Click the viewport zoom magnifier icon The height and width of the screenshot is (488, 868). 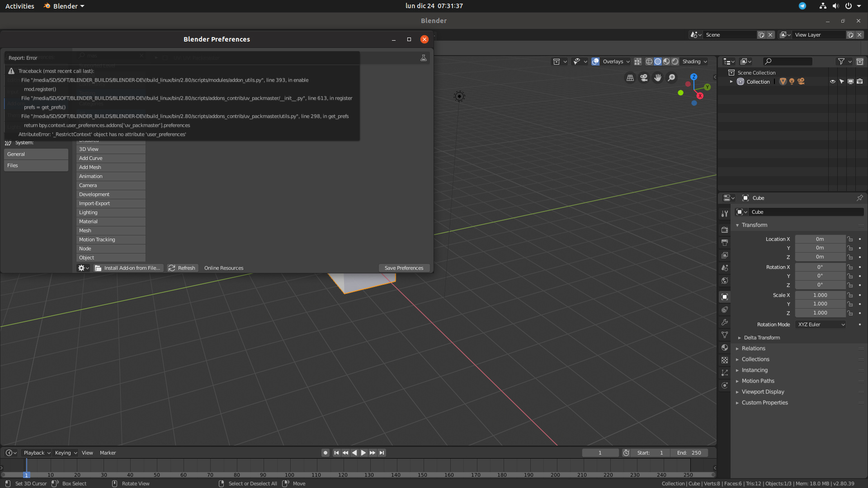point(672,78)
